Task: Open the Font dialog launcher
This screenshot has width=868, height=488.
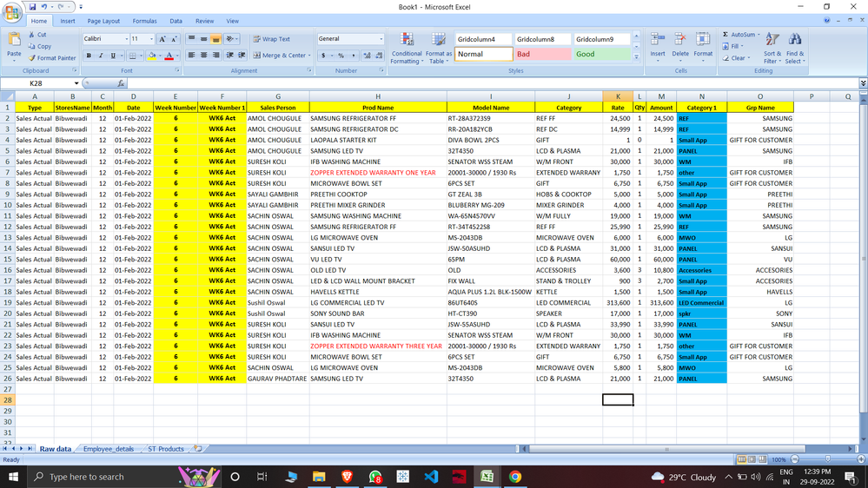Action: pyautogui.click(x=177, y=70)
